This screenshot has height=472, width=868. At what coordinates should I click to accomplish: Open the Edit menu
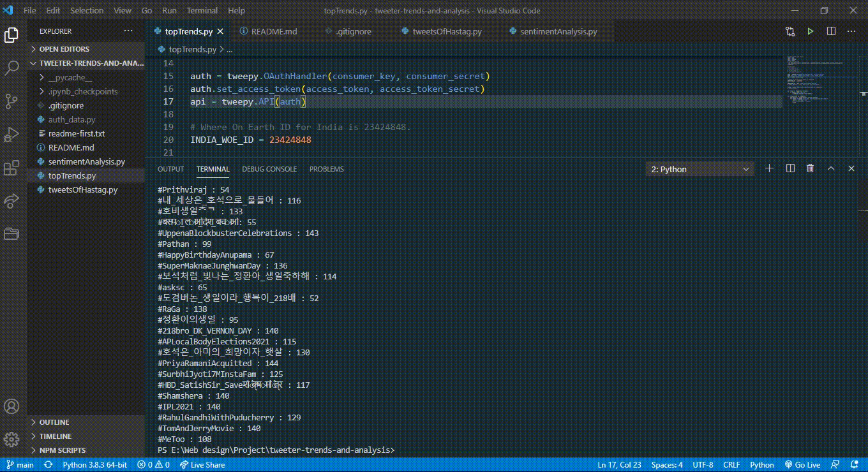pyautogui.click(x=53, y=10)
